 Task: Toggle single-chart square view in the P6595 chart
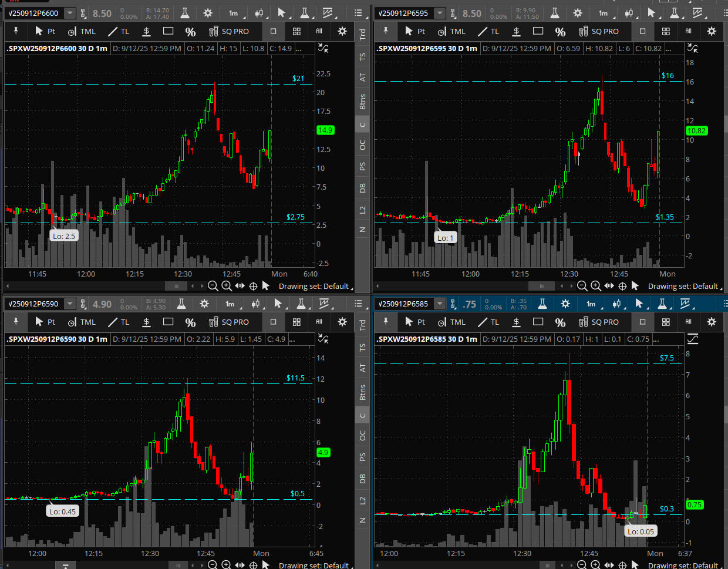point(642,31)
